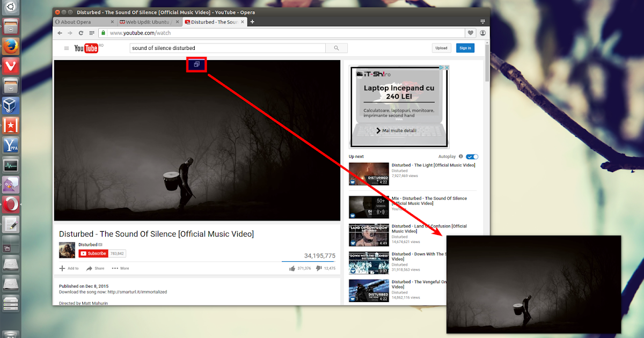Click the highlighted pop-out video icon
This screenshot has width=644, height=338.
click(x=196, y=64)
